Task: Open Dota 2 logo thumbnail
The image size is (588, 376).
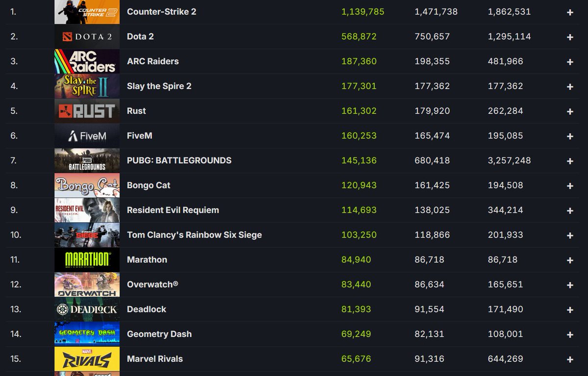Action: (x=87, y=36)
